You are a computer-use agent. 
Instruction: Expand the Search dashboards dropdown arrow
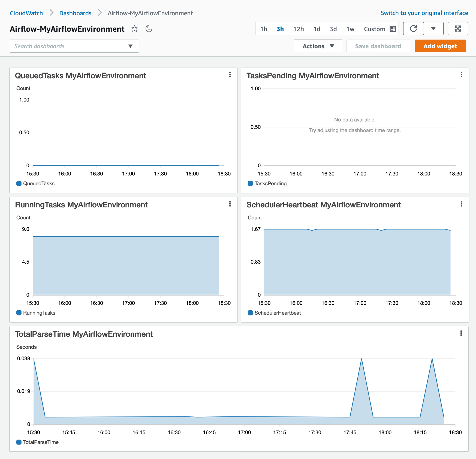[x=131, y=46]
